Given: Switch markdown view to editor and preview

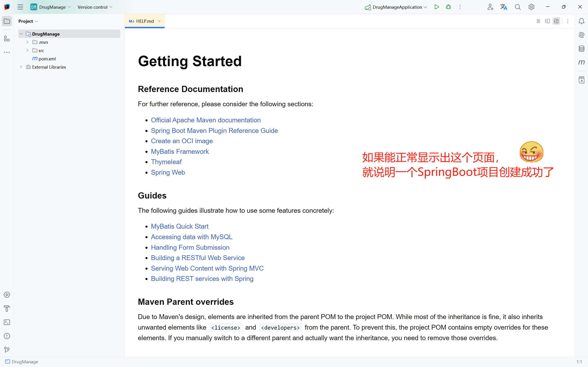Looking at the screenshot, I should coord(547,21).
